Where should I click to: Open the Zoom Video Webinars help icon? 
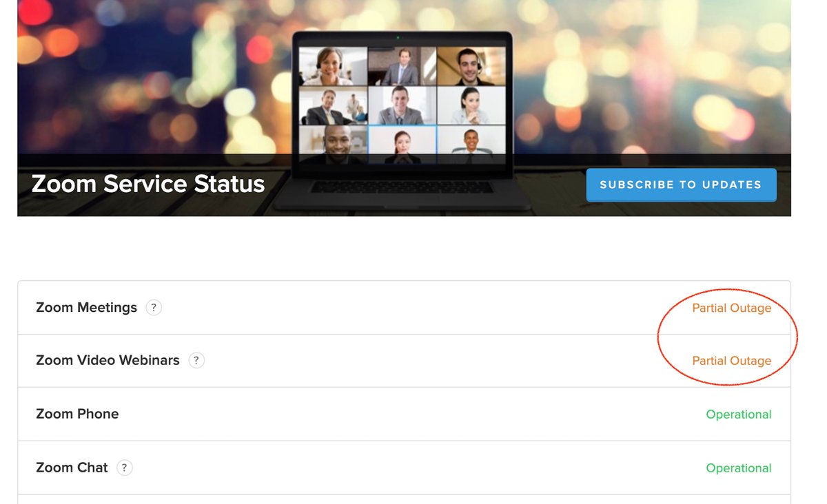tap(196, 360)
